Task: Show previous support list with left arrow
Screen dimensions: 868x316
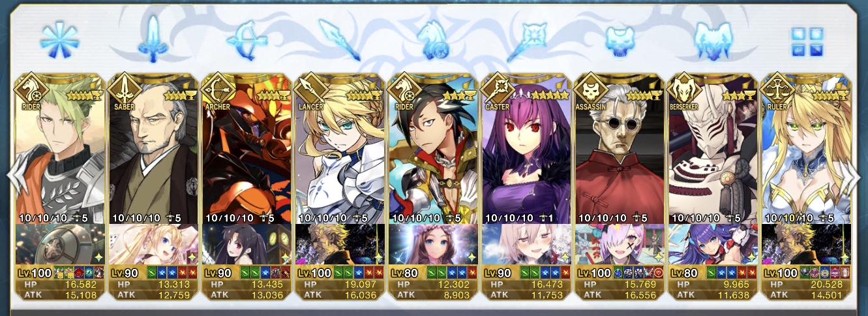Action: 14,176
